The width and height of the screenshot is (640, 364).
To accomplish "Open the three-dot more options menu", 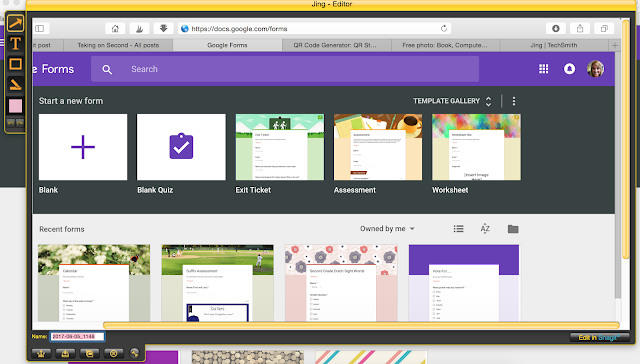I will (514, 101).
